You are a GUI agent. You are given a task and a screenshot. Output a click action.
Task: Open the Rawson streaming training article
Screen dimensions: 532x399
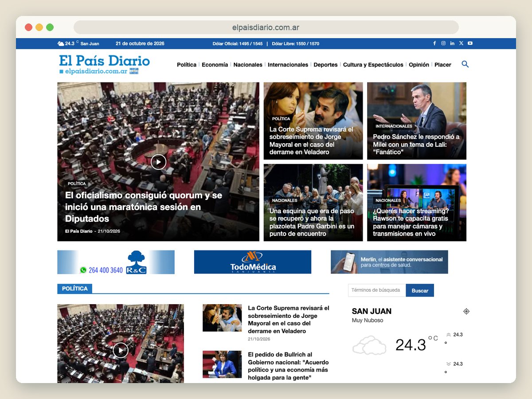[x=417, y=203]
